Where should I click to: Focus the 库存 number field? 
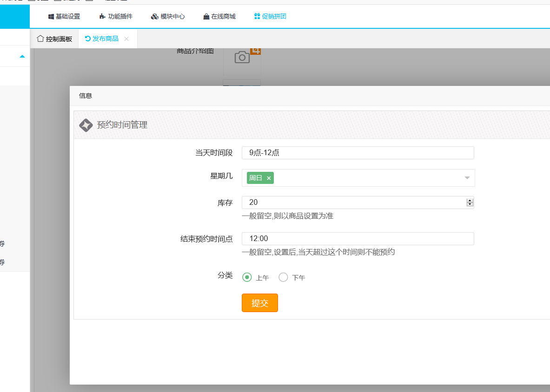353,203
